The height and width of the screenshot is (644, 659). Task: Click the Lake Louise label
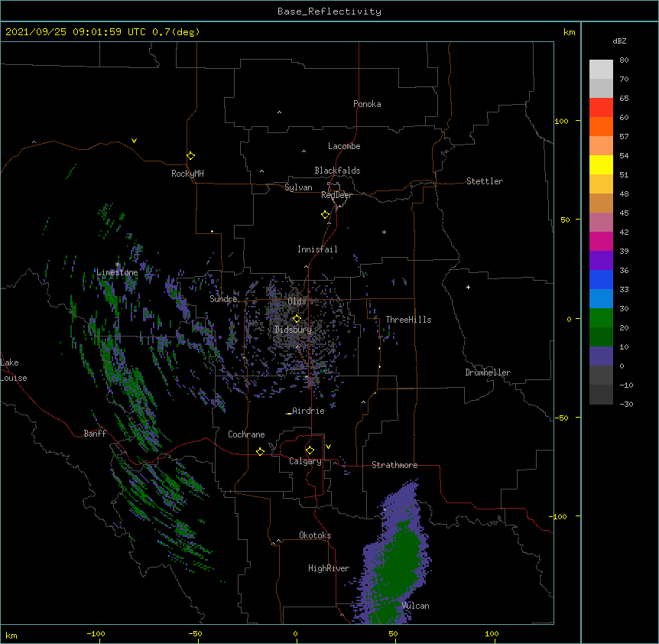14,370
